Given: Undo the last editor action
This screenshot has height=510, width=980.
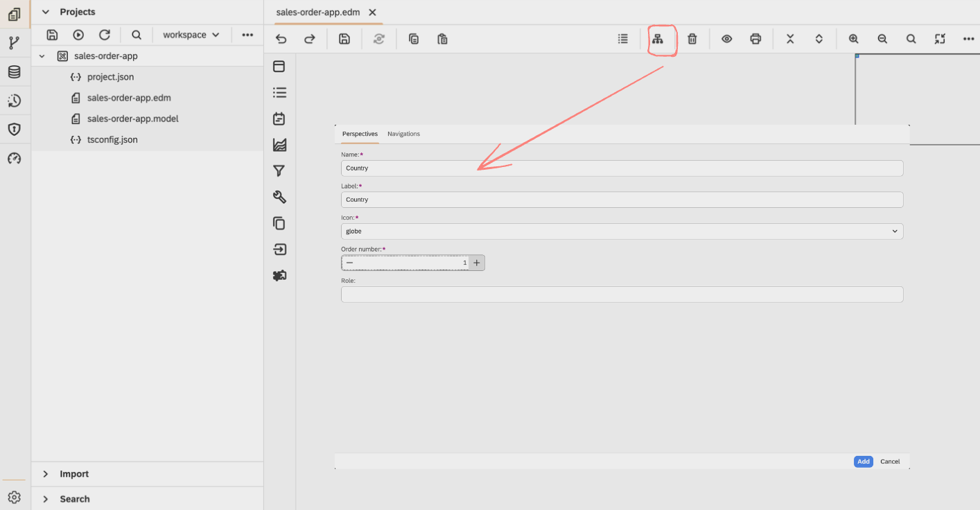Looking at the screenshot, I should coord(281,39).
